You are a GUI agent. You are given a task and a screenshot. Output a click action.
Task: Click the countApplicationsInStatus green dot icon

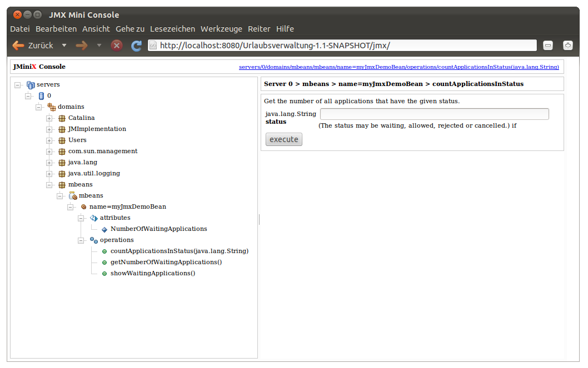[x=104, y=251]
